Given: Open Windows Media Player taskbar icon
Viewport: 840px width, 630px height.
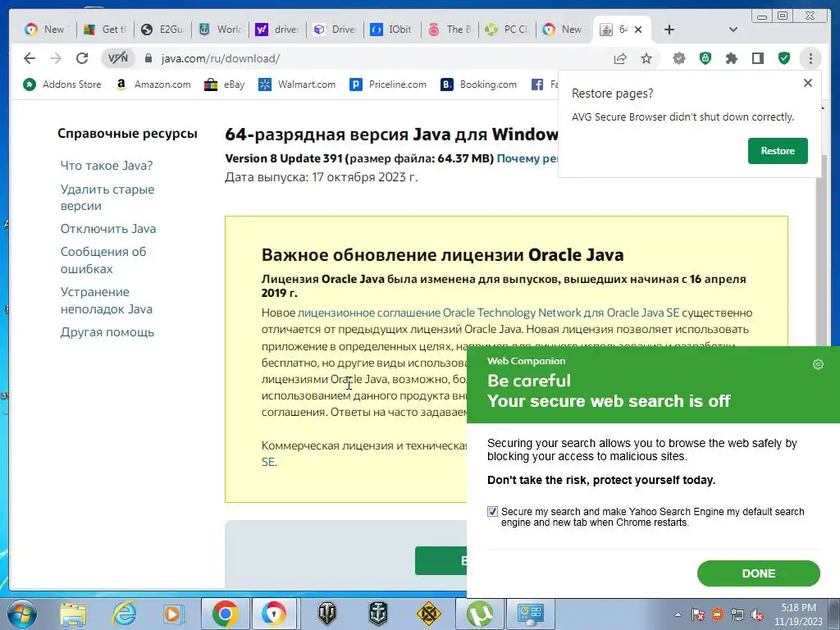Looking at the screenshot, I should tap(174, 614).
